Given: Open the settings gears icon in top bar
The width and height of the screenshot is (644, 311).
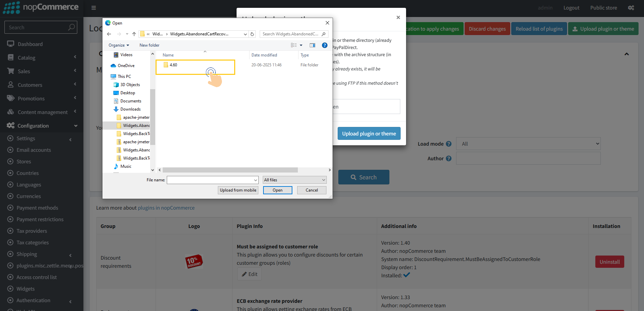Looking at the screenshot, I should [631, 8].
